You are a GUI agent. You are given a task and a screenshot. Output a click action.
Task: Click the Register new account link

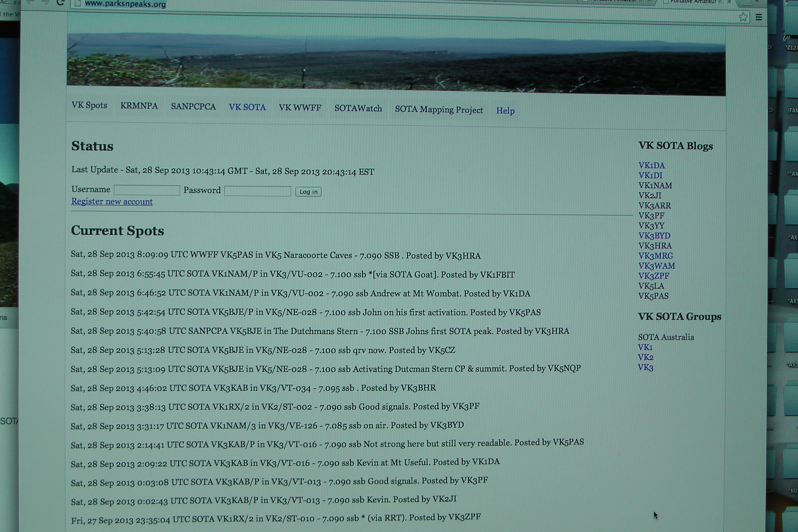pyautogui.click(x=112, y=202)
